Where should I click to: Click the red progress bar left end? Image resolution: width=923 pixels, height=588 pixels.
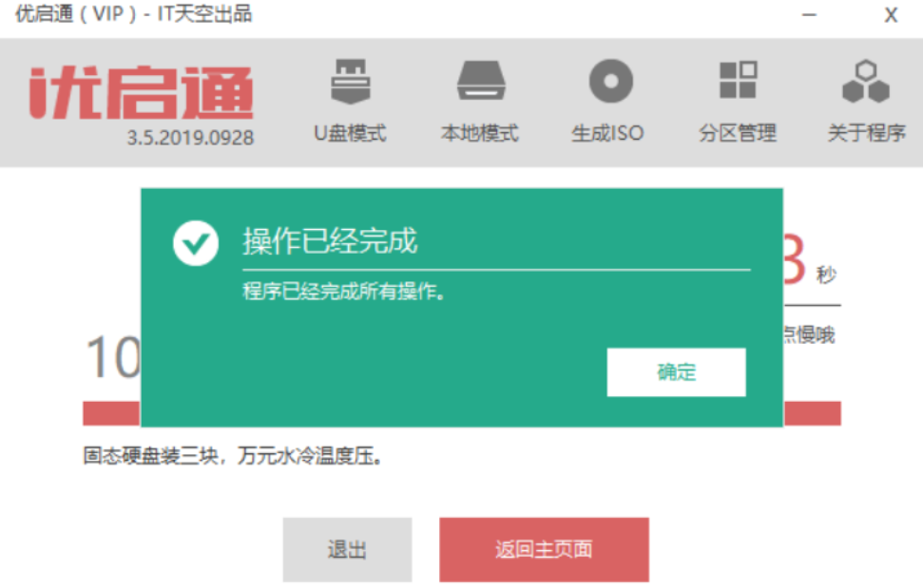click(111, 413)
